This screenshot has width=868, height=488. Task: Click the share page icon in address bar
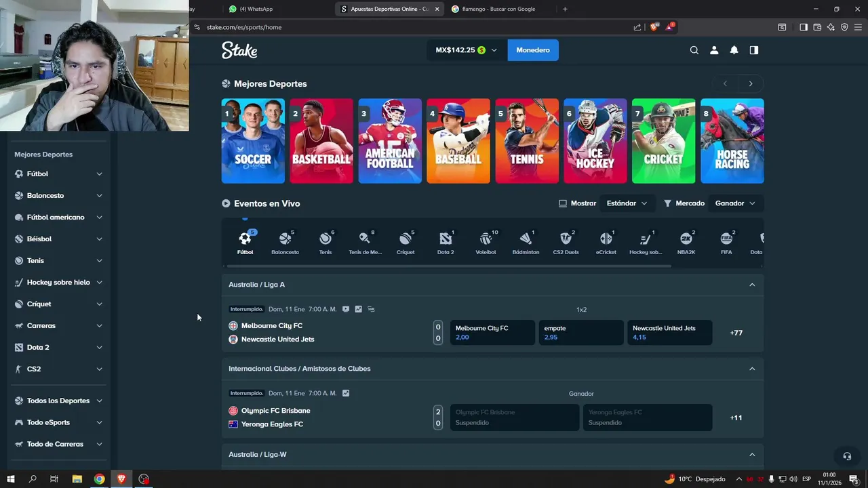pos(637,27)
